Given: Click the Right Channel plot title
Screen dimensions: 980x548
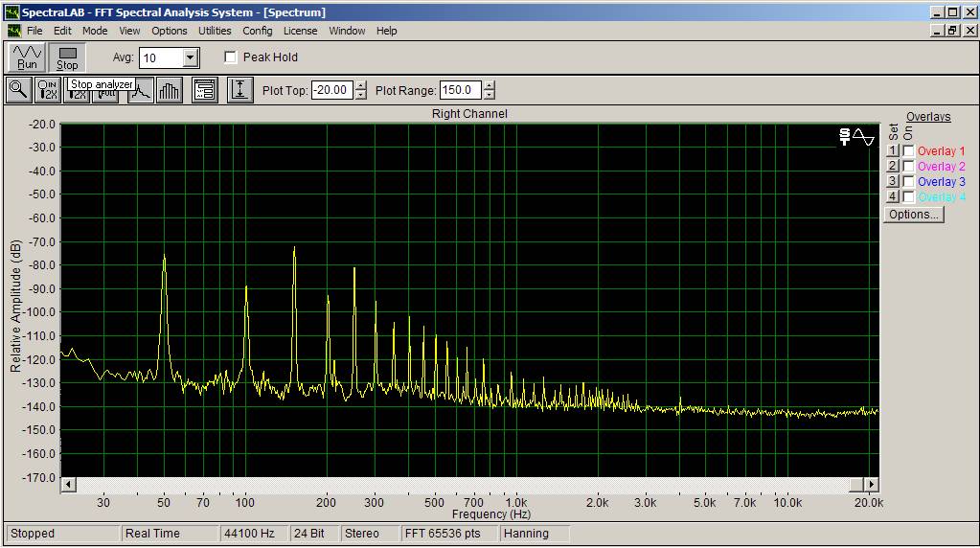Looking at the screenshot, I should click(469, 114).
